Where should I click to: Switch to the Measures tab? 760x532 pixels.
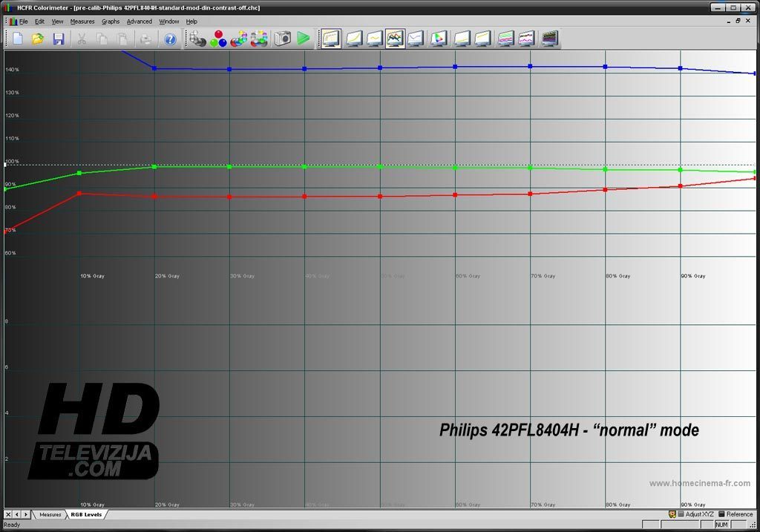50,514
